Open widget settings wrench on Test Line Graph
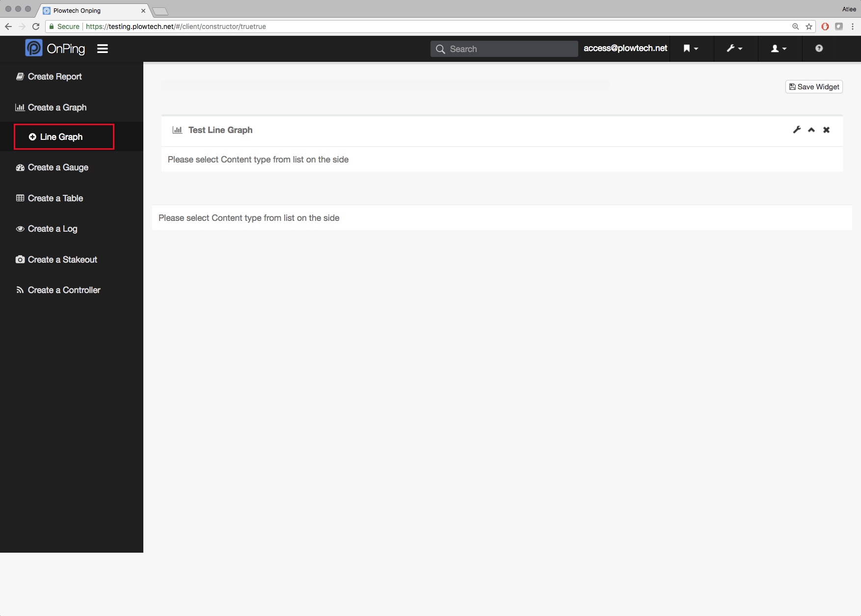 click(x=797, y=130)
